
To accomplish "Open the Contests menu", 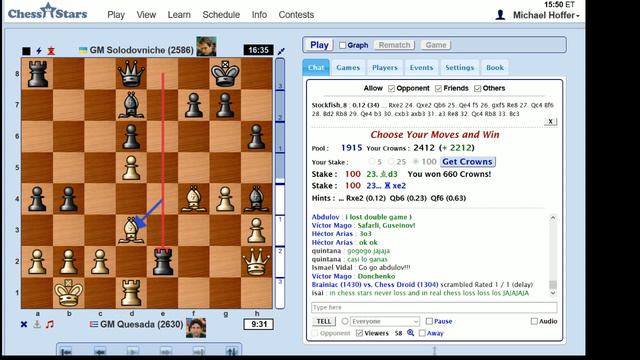I will (296, 15).
